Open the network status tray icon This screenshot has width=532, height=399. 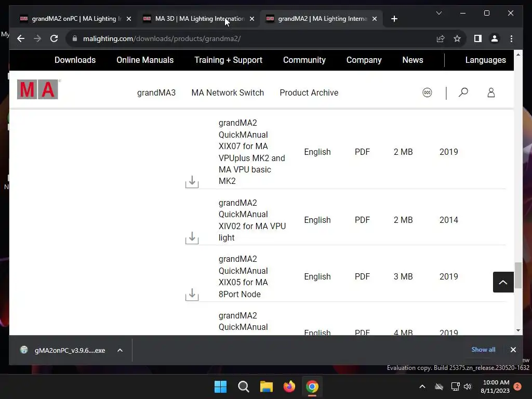[x=455, y=387]
